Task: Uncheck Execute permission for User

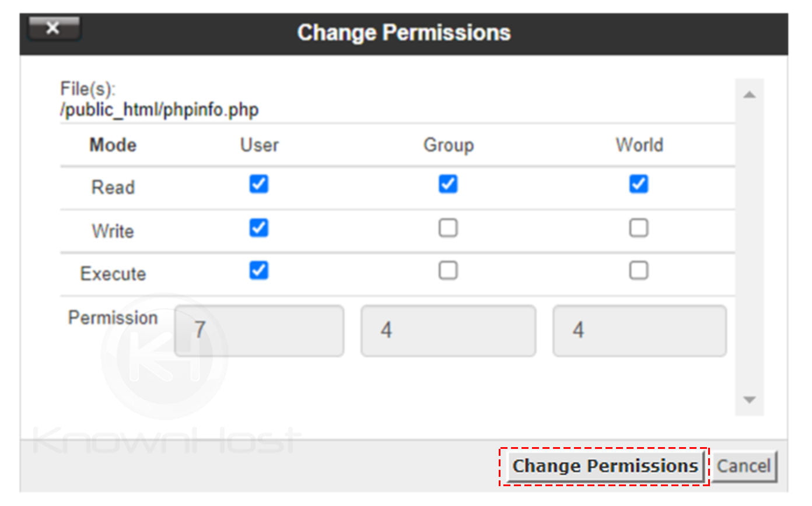Action: [259, 270]
